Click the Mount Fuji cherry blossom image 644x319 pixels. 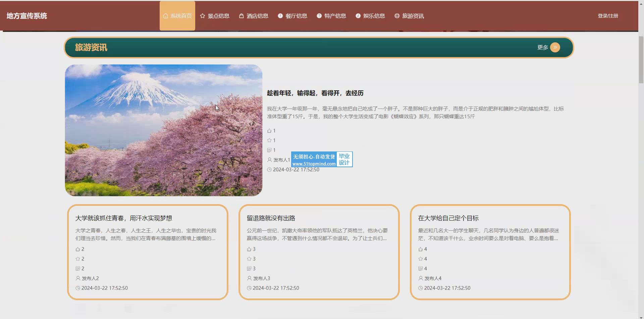[x=164, y=130]
